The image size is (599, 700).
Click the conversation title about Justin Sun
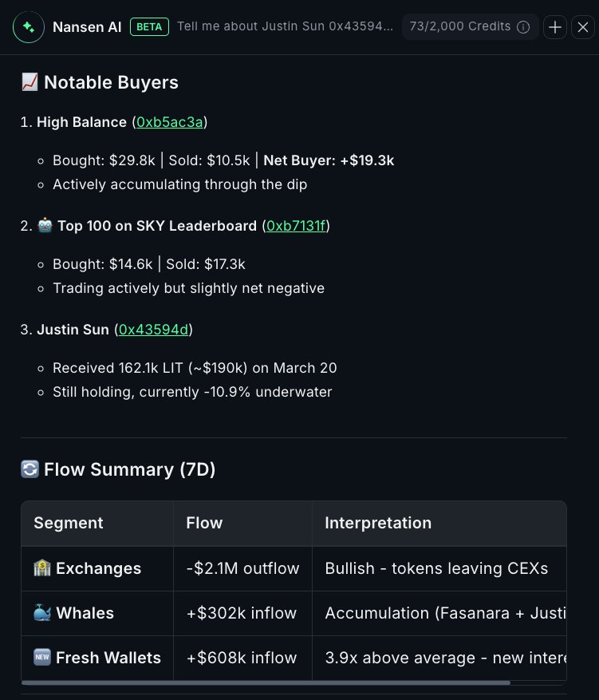click(285, 27)
